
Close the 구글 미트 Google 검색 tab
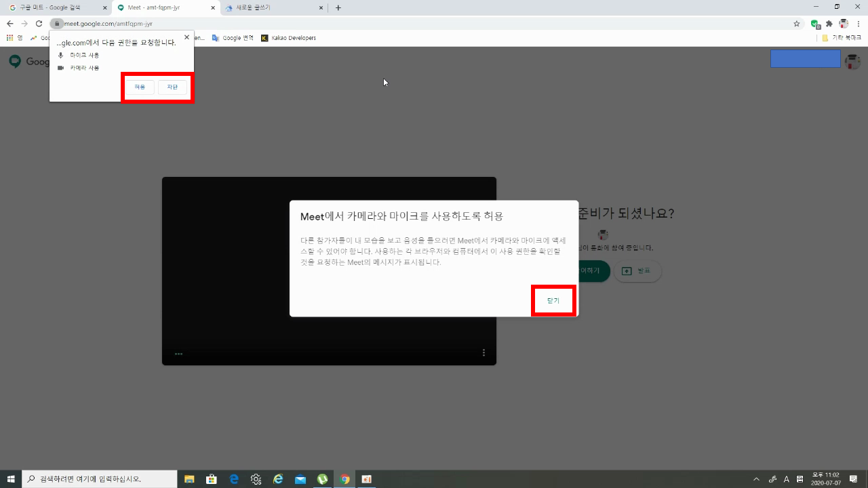[x=104, y=7]
